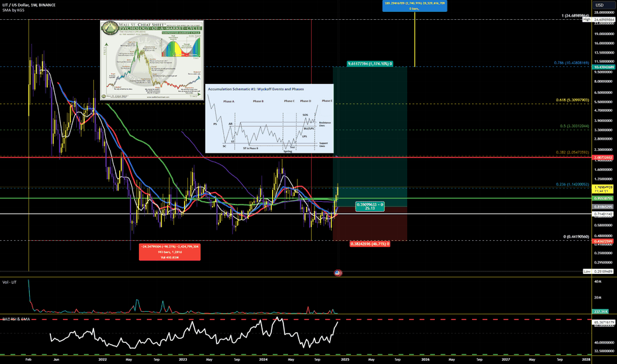Select the RSI & EMA indicator label
This screenshot has height=364, width=617.
point(16,319)
